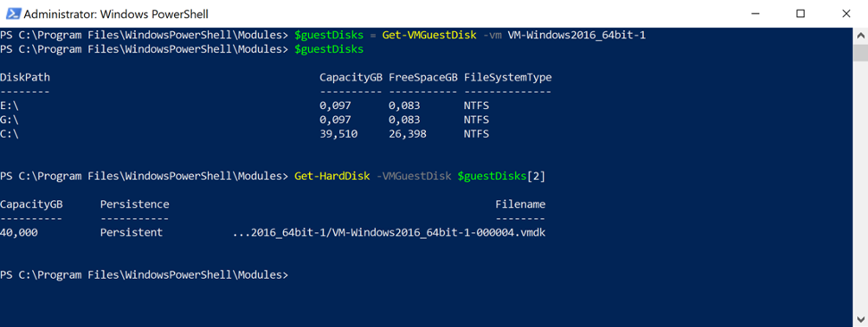Viewport: 868px width, 327px height.
Task: Click the DiskPath column header
Action: (x=25, y=78)
